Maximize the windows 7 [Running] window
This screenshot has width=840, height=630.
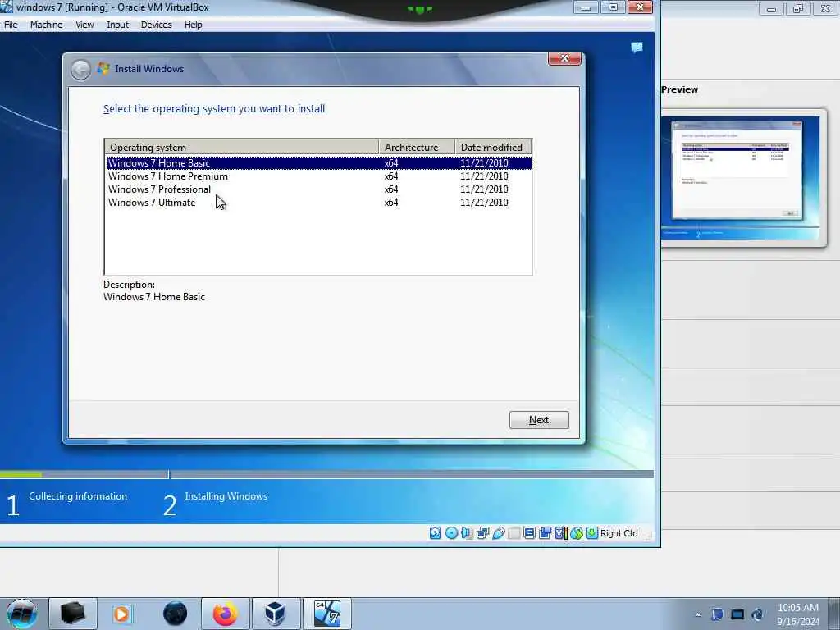click(613, 7)
